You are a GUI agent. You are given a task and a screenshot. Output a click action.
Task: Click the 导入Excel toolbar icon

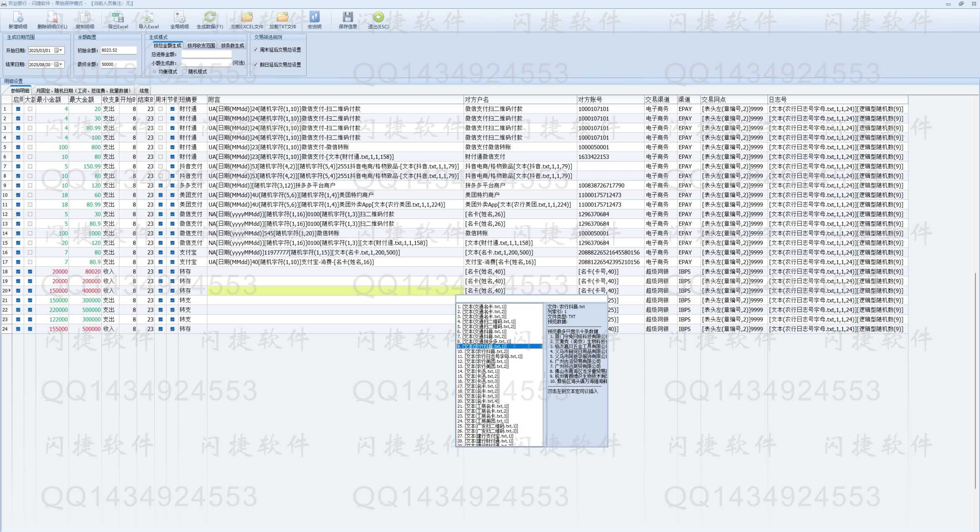[x=148, y=17]
